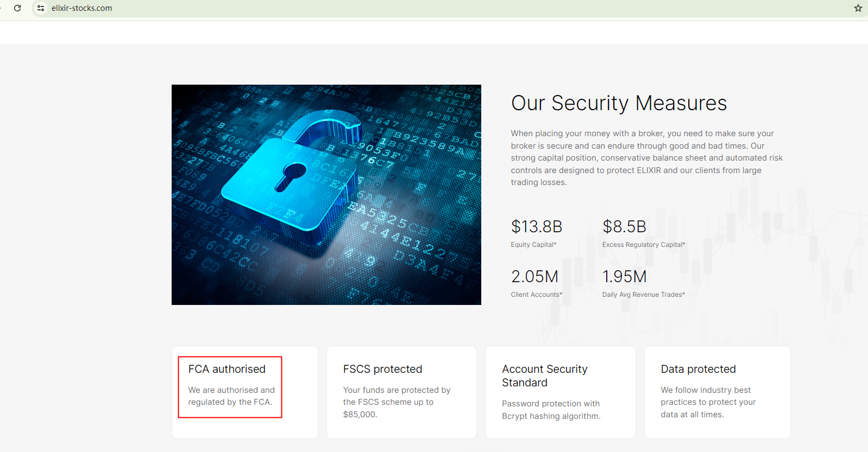This screenshot has width=868, height=452.
Task: Click the Bcrypt hashing algorithm description
Action: (551, 410)
